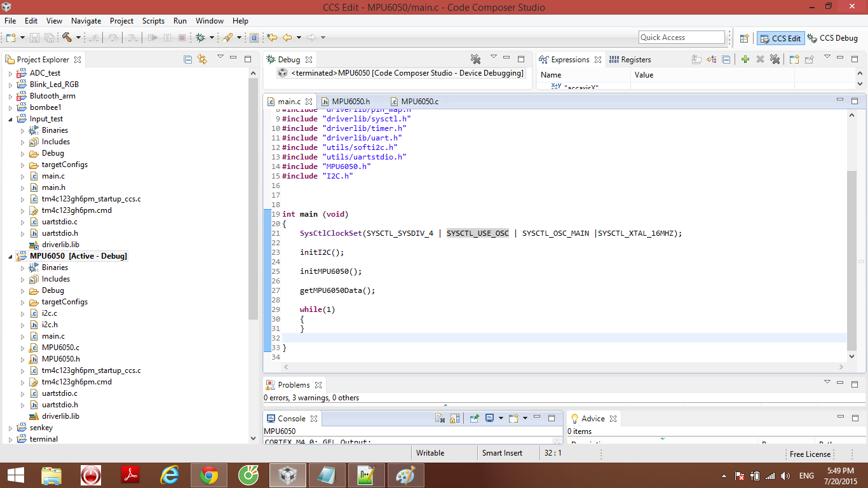Click CCS Edit perspective button
868x488 pixels.
point(780,38)
